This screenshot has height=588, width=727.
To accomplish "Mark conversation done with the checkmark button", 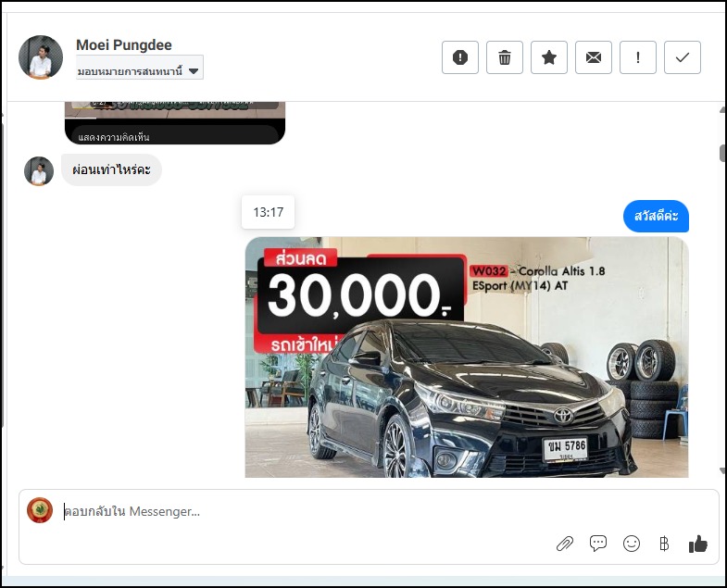I will [682, 57].
